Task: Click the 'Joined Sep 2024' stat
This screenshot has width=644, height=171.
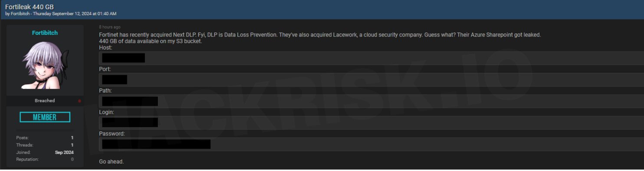Action: point(45,152)
